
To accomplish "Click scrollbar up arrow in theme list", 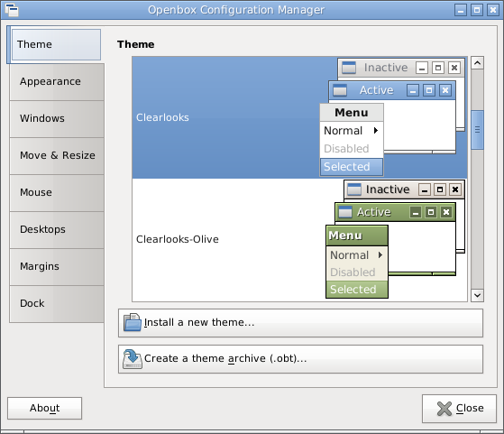I will pyautogui.click(x=477, y=63).
